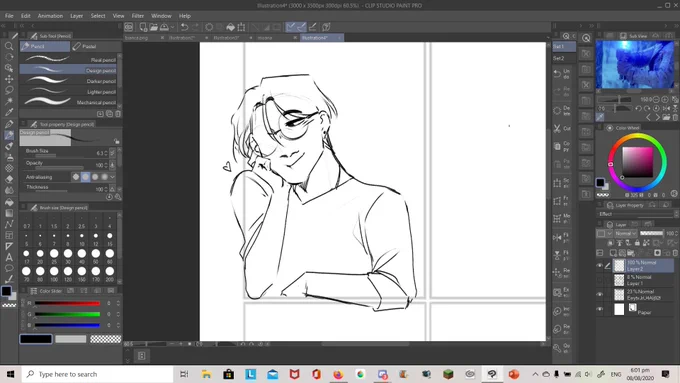Select the Fill bucket tool
Screen dimensions: 680x383
tap(9, 202)
